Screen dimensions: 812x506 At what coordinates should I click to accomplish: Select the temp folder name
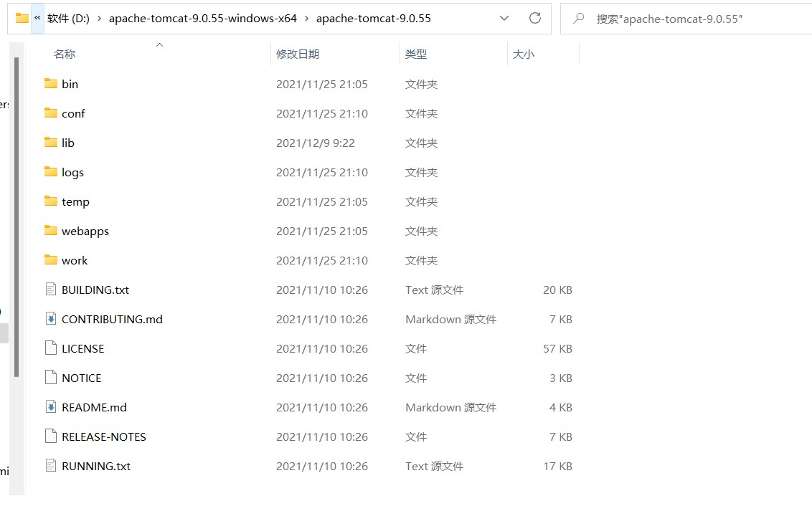click(75, 202)
